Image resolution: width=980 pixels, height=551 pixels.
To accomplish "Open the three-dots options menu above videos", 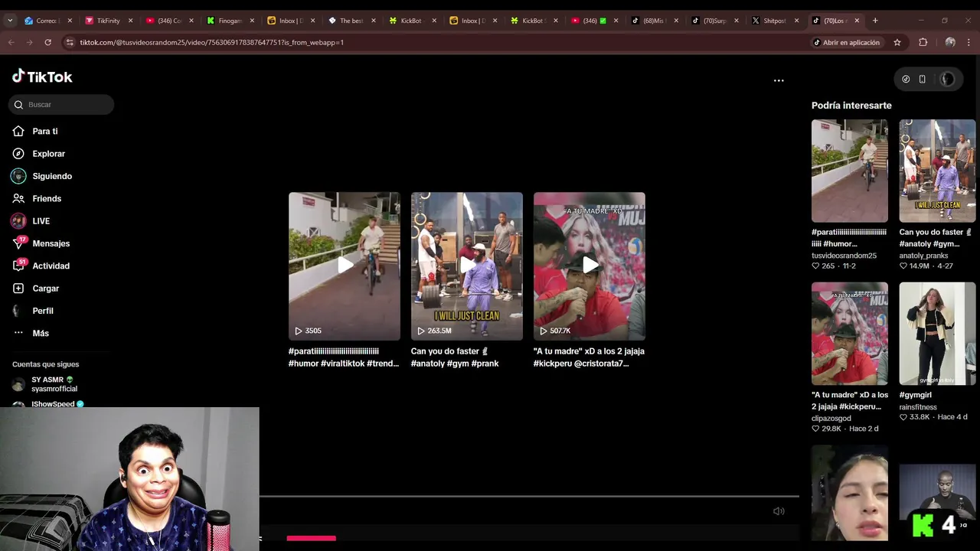I will pos(779,80).
